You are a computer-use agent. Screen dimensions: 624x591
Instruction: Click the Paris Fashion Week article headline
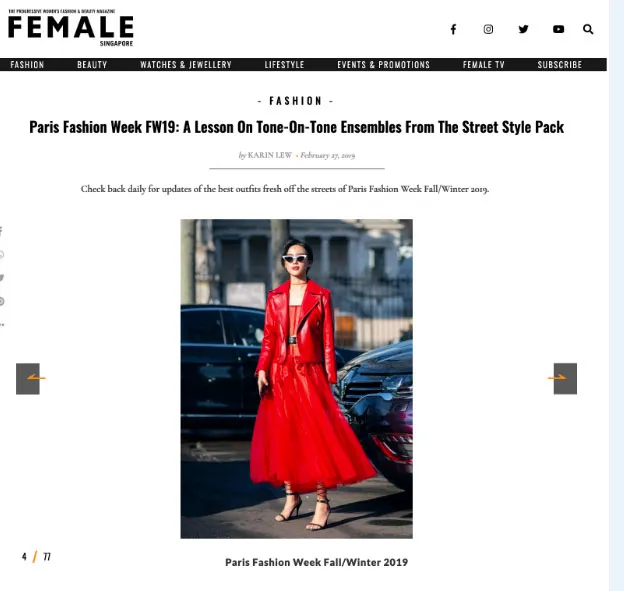pos(296,127)
